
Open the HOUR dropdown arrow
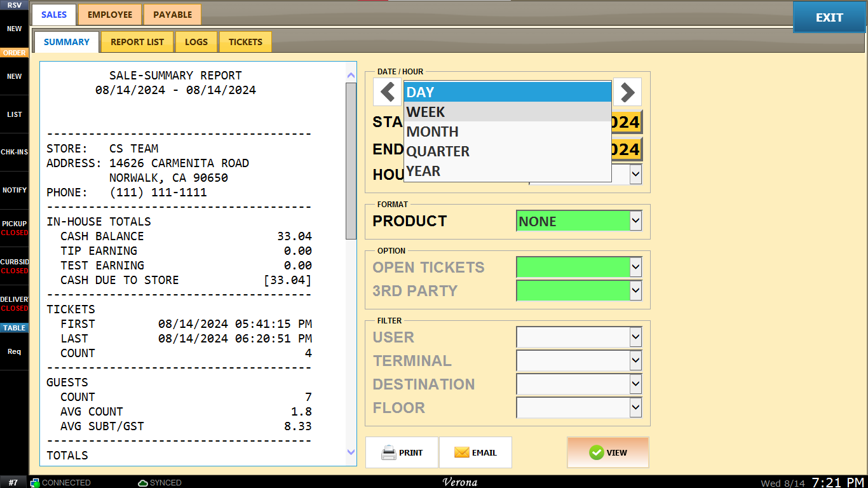pos(635,174)
